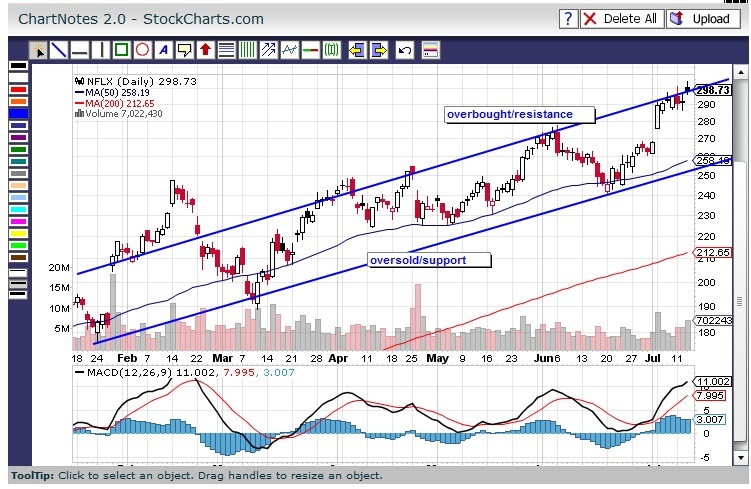Pick the magenta color swatch
The image size is (751, 489).
click(19, 221)
